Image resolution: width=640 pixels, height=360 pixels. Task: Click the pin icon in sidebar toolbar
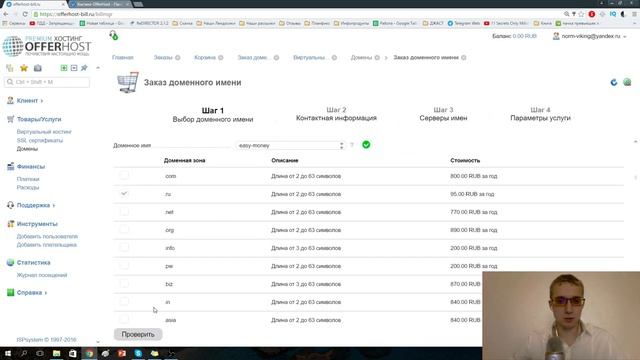84,68
